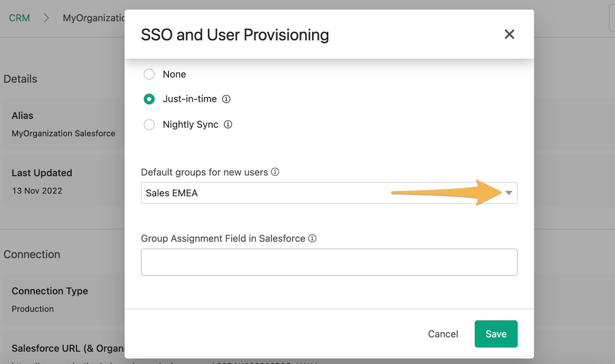The height and width of the screenshot is (364, 615).
Task: Click the Cancel button
Action: (443, 334)
